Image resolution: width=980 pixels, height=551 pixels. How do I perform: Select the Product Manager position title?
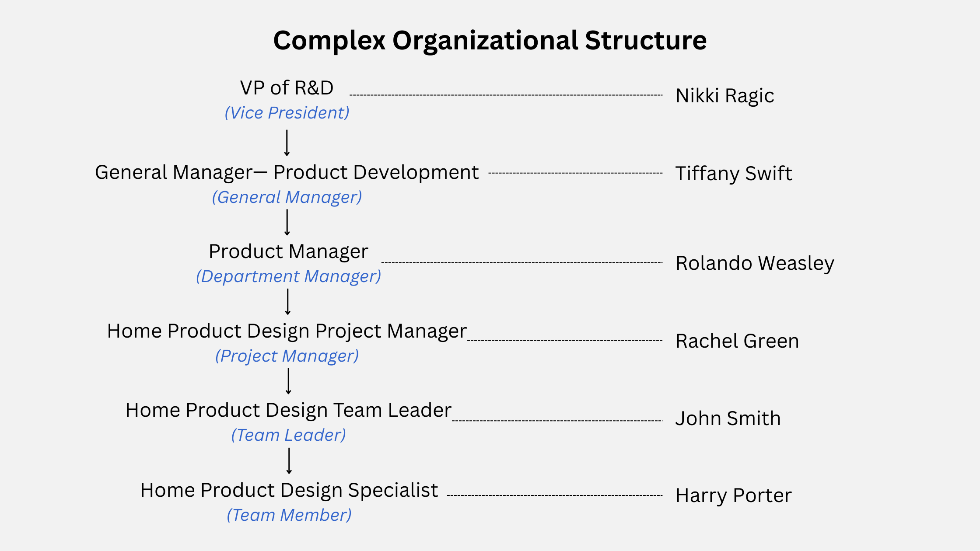coord(288,251)
